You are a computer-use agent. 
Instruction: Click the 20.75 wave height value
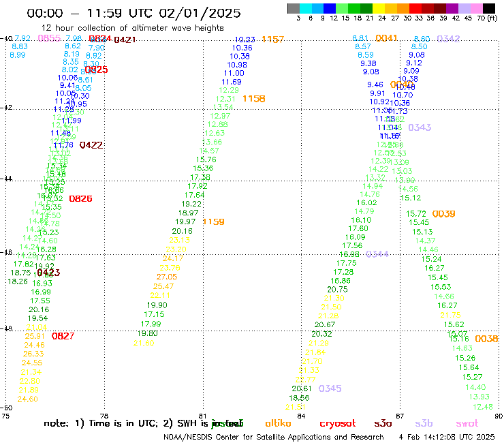pyautogui.click(x=338, y=290)
